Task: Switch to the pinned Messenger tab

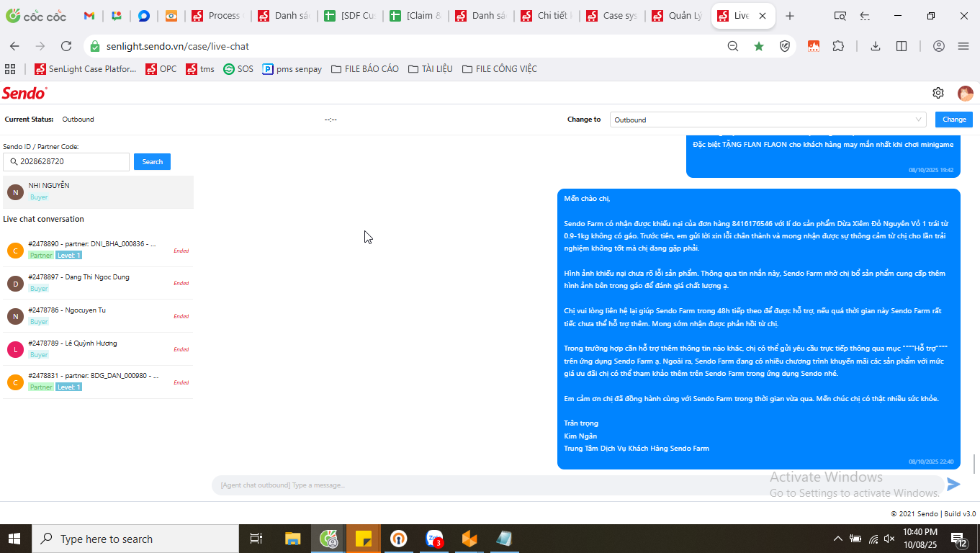Action: coord(143,16)
